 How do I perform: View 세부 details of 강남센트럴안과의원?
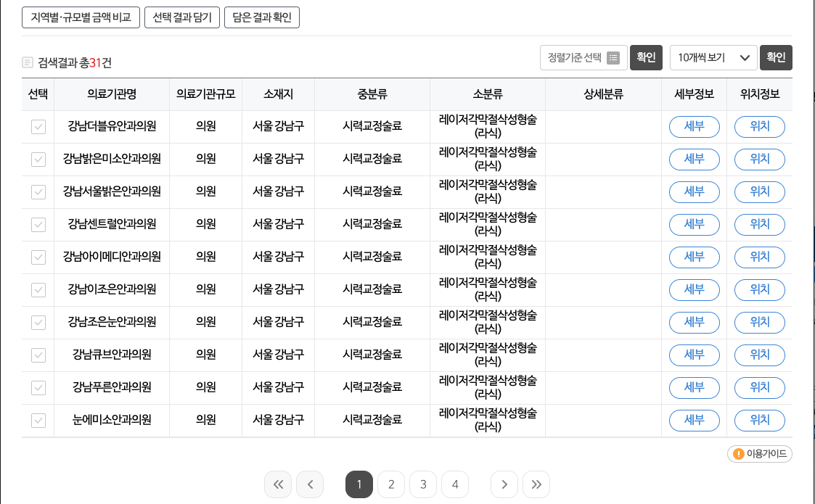694,224
